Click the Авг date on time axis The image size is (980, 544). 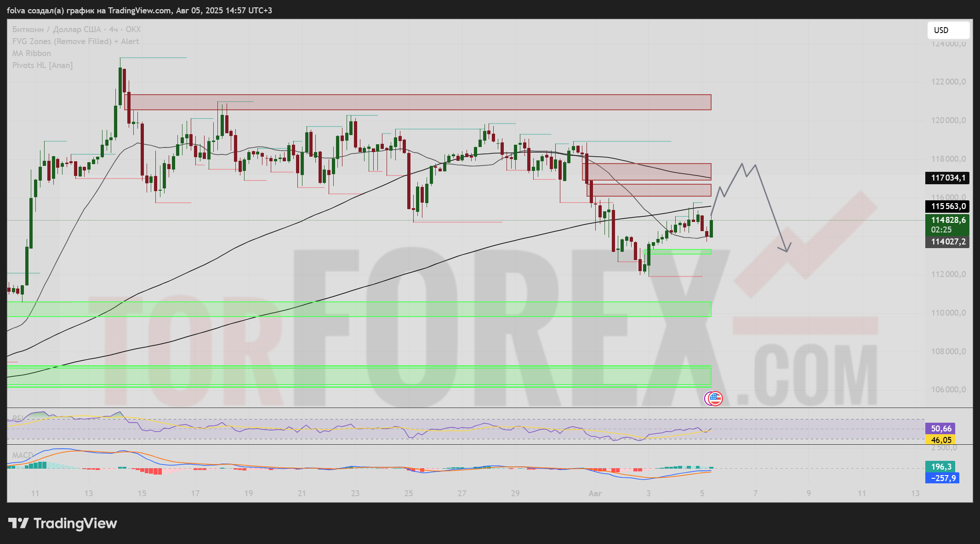point(595,493)
